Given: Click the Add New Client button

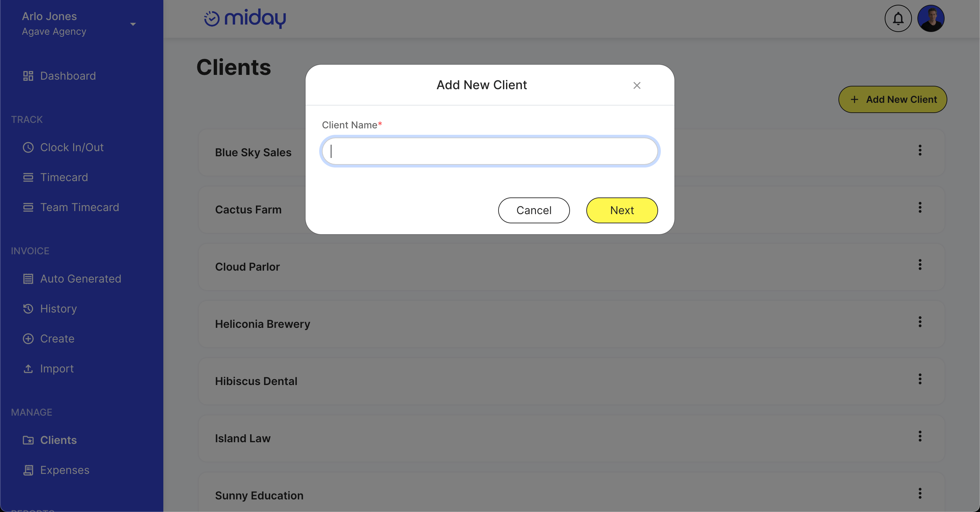Looking at the screenshot, I should coord(893,99).
